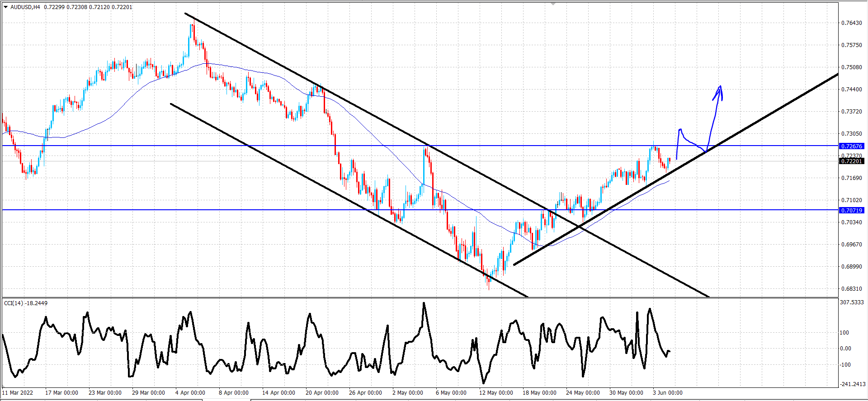The width and height of the screenshot is (868, 401).
Task: Click price scale label 0.69670
Action: (851, 245)
